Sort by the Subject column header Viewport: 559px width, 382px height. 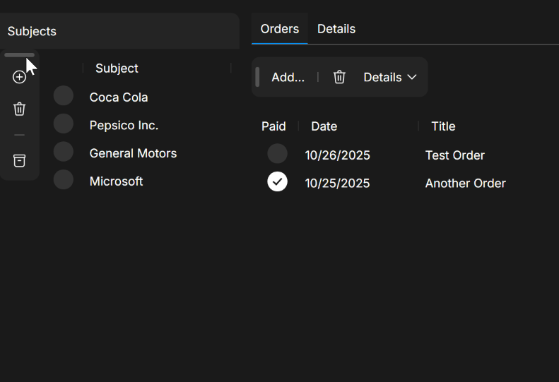[x=117, y=68]
